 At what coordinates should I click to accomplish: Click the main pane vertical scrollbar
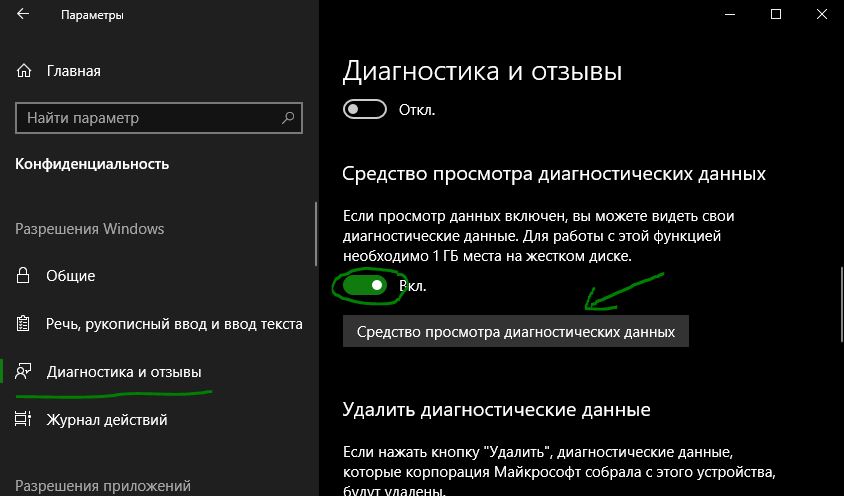point(841,304)
